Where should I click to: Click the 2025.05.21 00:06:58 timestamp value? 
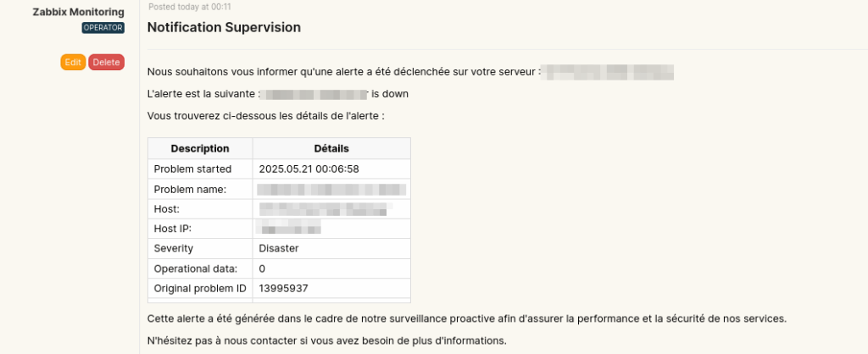point(309,169)
